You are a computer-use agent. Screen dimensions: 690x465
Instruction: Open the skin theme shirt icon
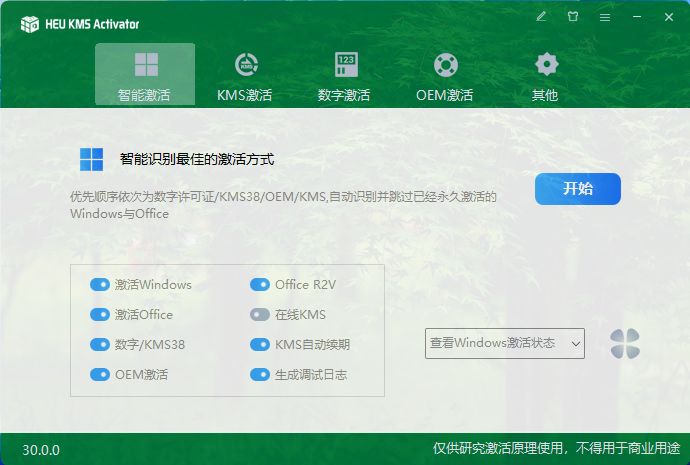coord(573,17)
